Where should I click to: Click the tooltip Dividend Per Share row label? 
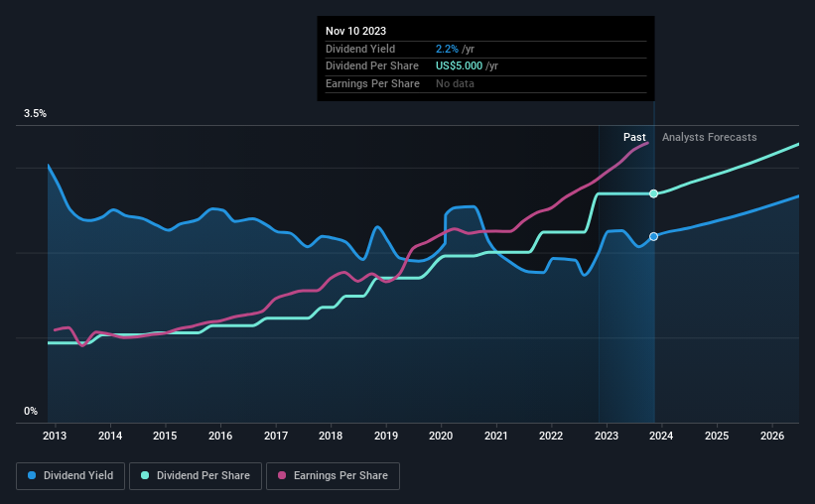pos(372,66)
